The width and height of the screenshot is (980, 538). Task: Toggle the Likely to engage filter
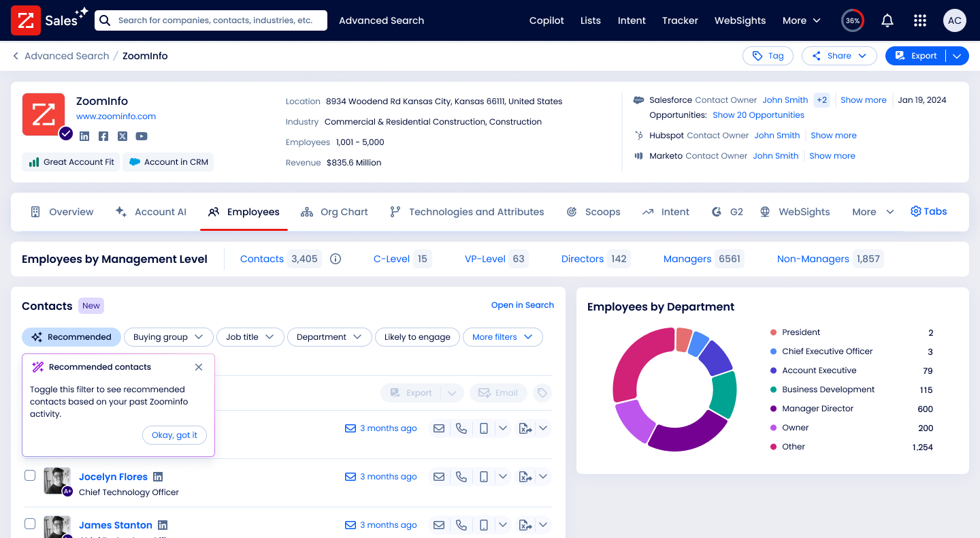click(x=417, y=337)
